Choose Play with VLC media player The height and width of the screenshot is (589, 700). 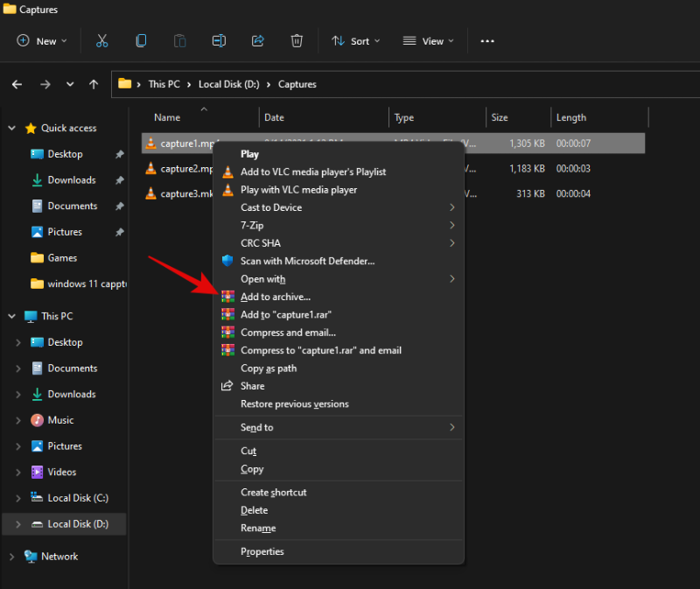pos(298,190)
